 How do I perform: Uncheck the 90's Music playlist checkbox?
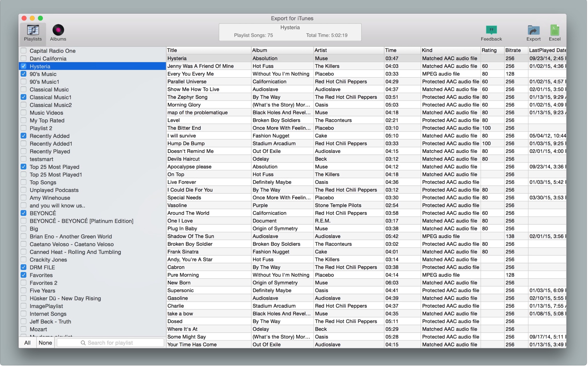[x=23, y=74]
